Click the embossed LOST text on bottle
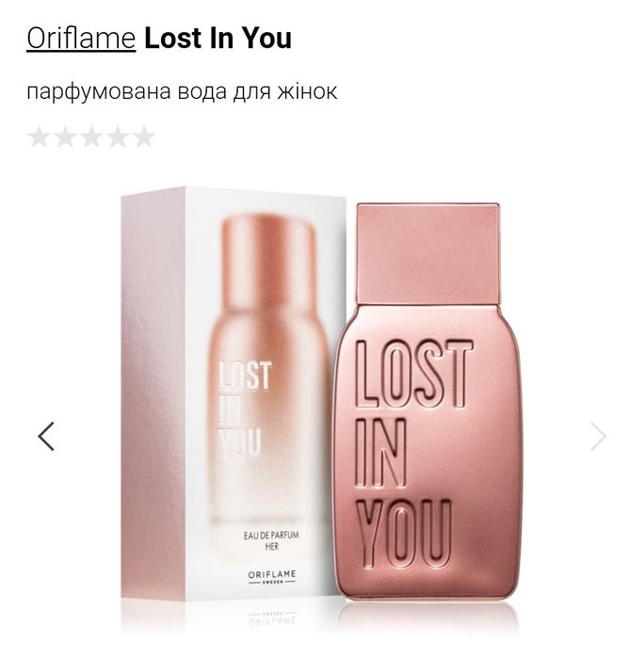The height and width of the screenshot is (658, 644). pos(414,375)
